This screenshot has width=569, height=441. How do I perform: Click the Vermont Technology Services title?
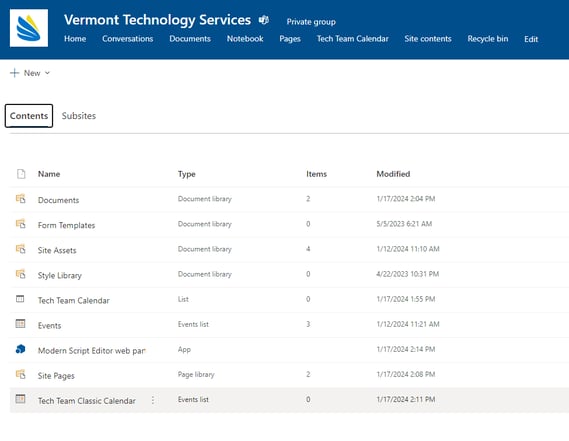[x=157, y=20]
